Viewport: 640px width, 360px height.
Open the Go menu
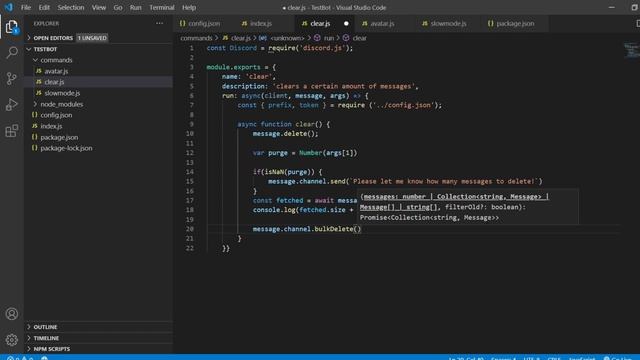118,7
